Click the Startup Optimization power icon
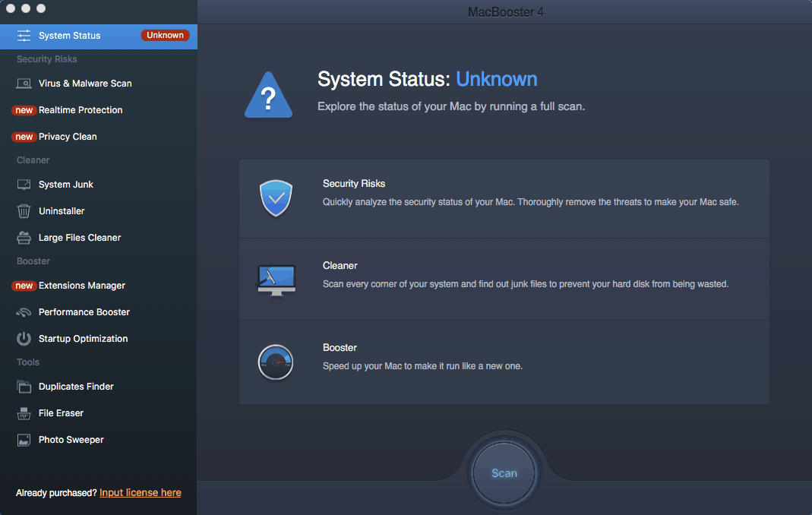The width and height of the screenshot is (812, 515). pyautogui.click(x=23, y=338)
